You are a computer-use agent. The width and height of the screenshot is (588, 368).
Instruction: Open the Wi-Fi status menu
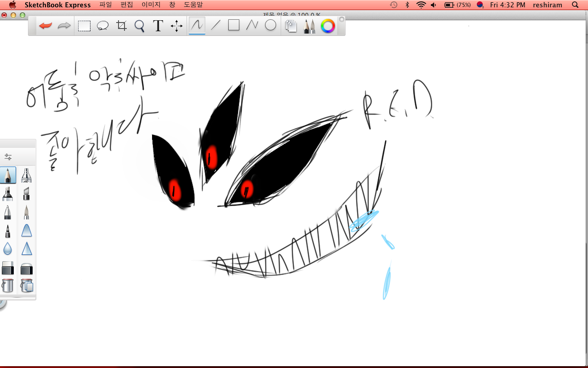421,5
